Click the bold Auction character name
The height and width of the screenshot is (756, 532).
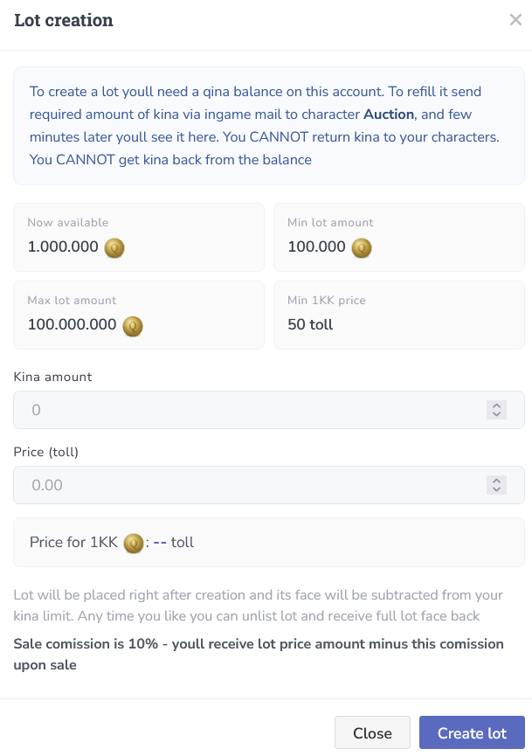click(389, 114)
